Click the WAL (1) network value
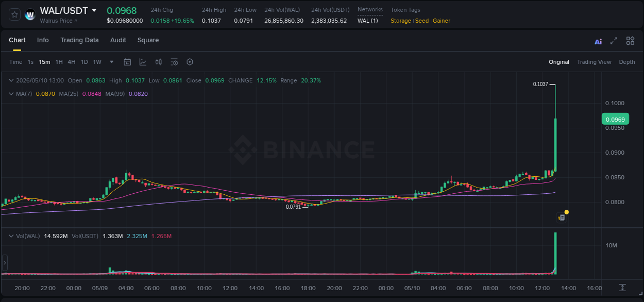 (x=367, y=21)
